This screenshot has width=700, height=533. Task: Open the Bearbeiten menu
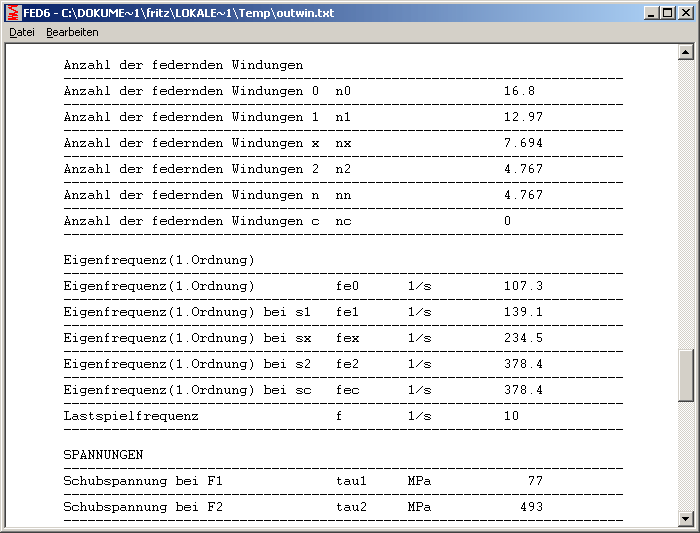(72, 33)
